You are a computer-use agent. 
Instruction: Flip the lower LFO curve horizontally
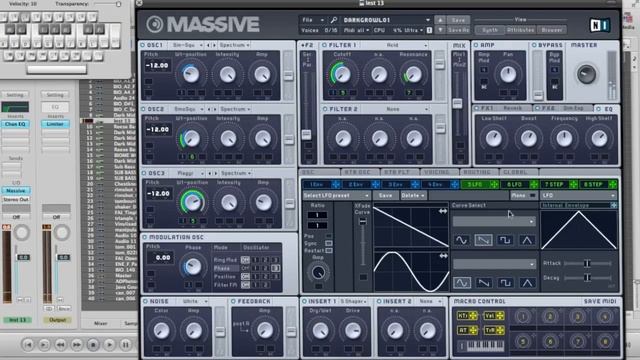click(x=443, y=256)
